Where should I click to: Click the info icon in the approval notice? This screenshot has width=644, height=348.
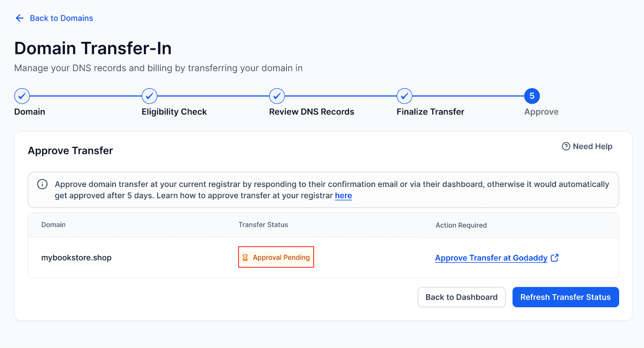(x=42, y=184)
